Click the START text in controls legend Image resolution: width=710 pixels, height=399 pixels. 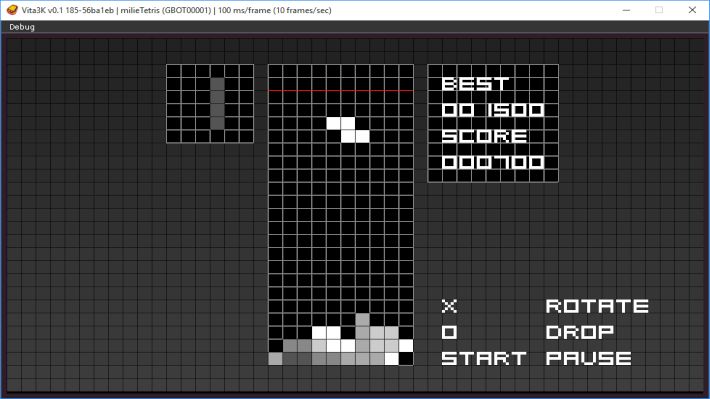tap(484, 359)
